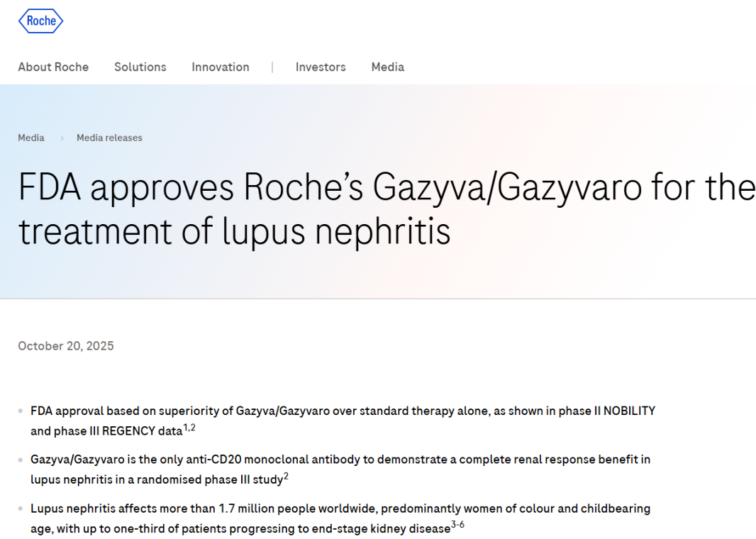Screen dimensions: 756x539
Task: Navigate to the Media releases breadcrumb
Action: click(109, 138)
